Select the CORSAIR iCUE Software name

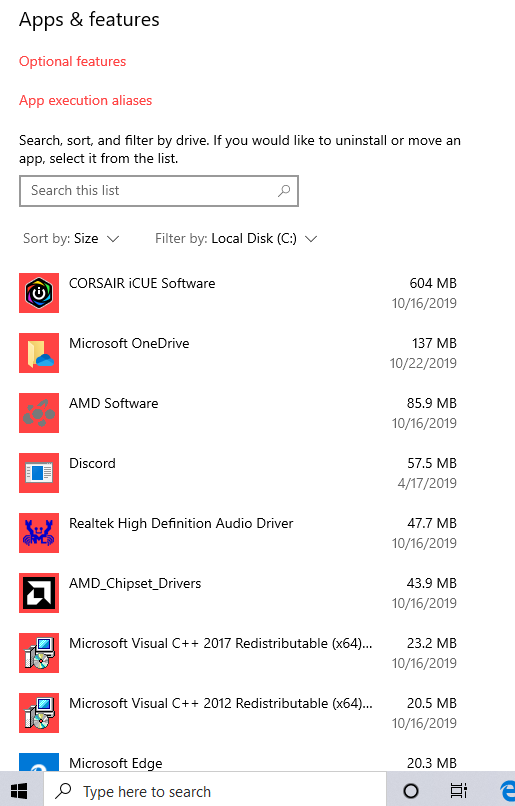click(x=142, y=283)
